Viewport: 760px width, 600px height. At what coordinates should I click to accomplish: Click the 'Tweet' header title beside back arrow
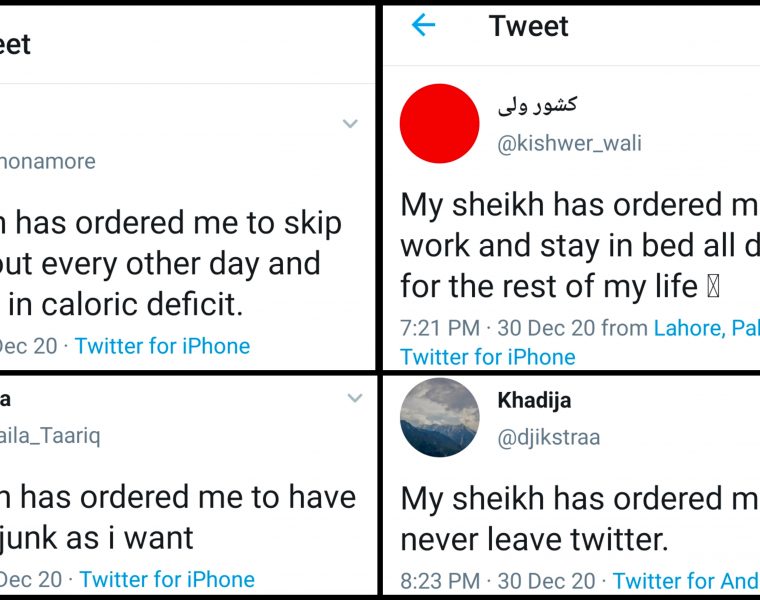pos(528,26)
